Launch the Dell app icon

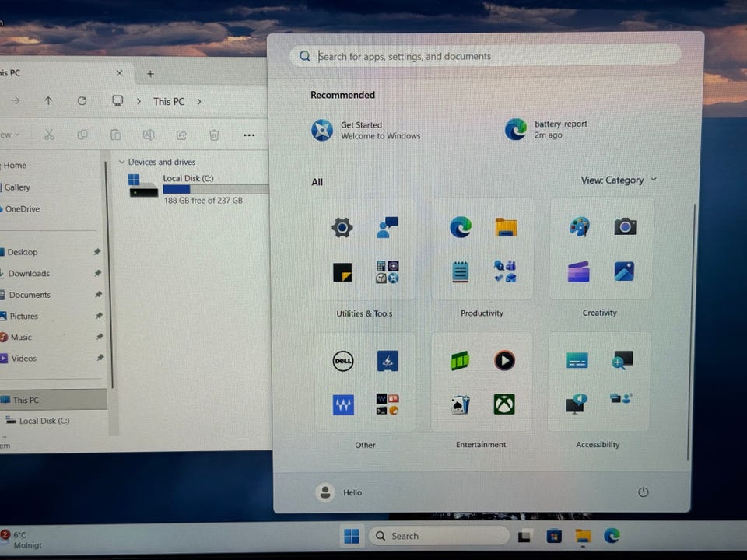[343, 361]
